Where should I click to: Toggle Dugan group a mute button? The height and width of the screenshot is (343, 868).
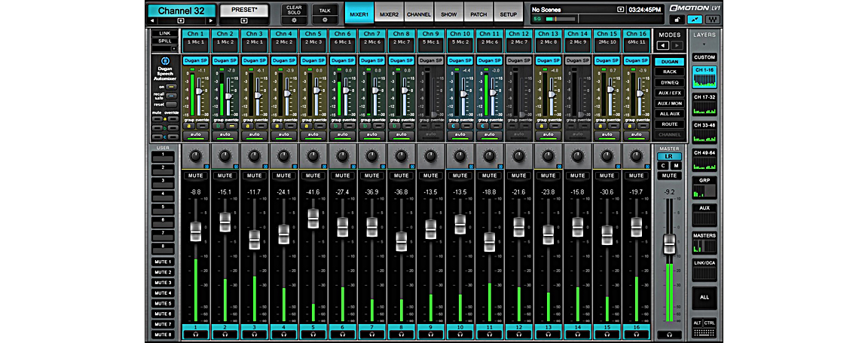point(157,119)
